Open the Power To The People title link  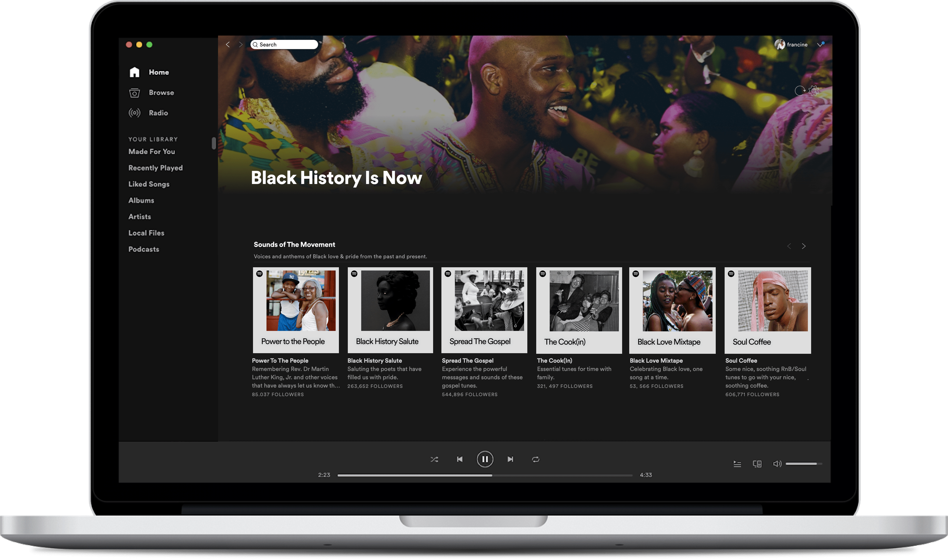click(x=280, y=361)
